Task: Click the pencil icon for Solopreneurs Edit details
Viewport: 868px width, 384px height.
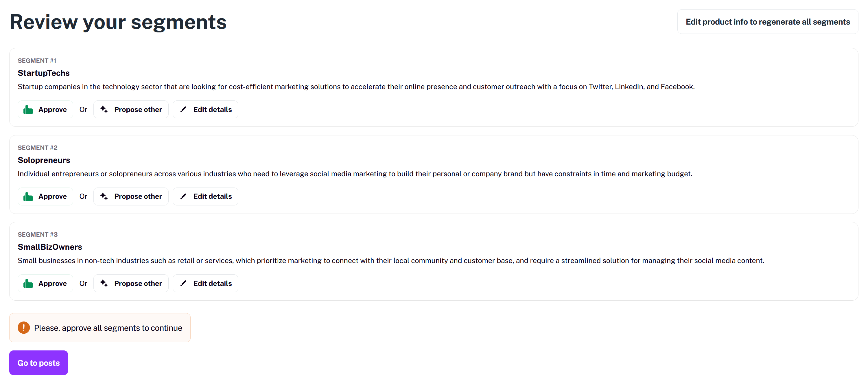Action: (x=183, y=196)
